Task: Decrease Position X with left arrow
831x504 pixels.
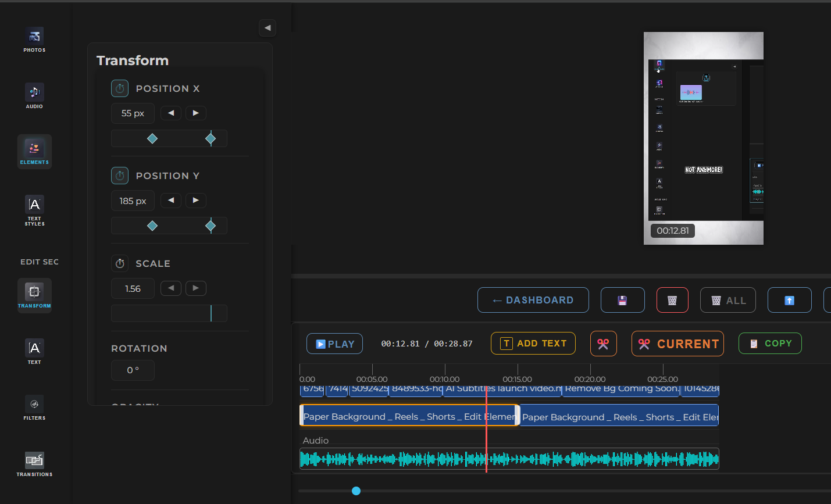Action: click(x=171, y=113)
